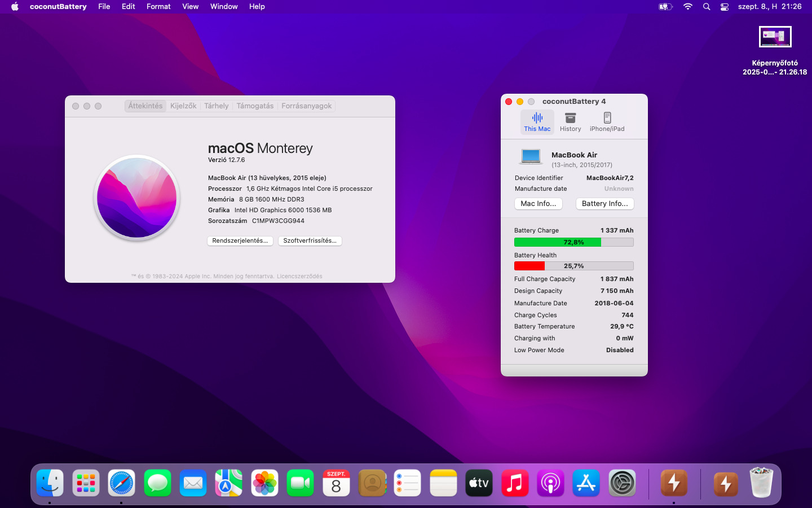
Task: Open Calendar showing Szept. 8
Action: point(336,483)
